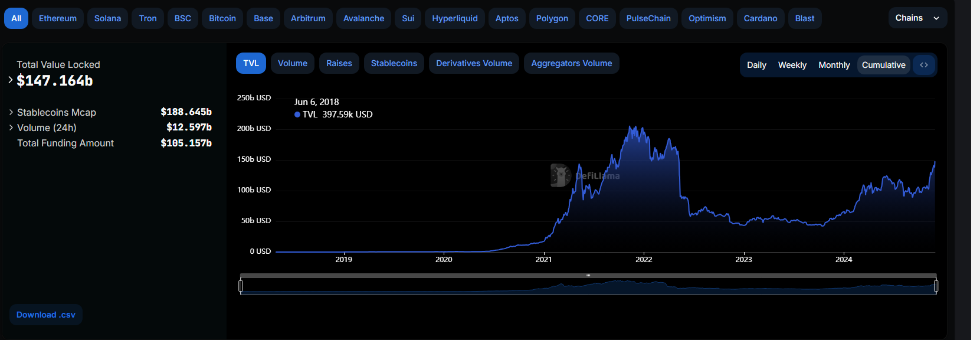This screenshot has height=340, width=980.
Task: Download the .csv data file
Action: [46, 315]
